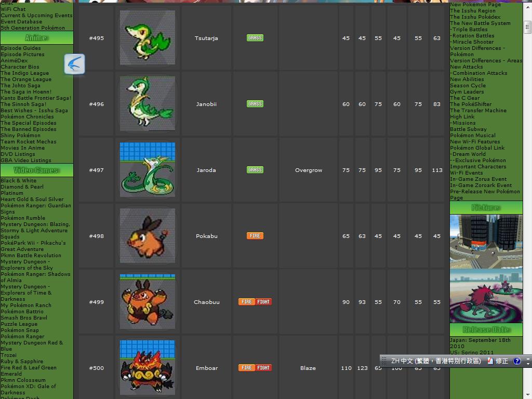
Task: Click the Fire type badge for Emboar
Action: coord(247,368)
